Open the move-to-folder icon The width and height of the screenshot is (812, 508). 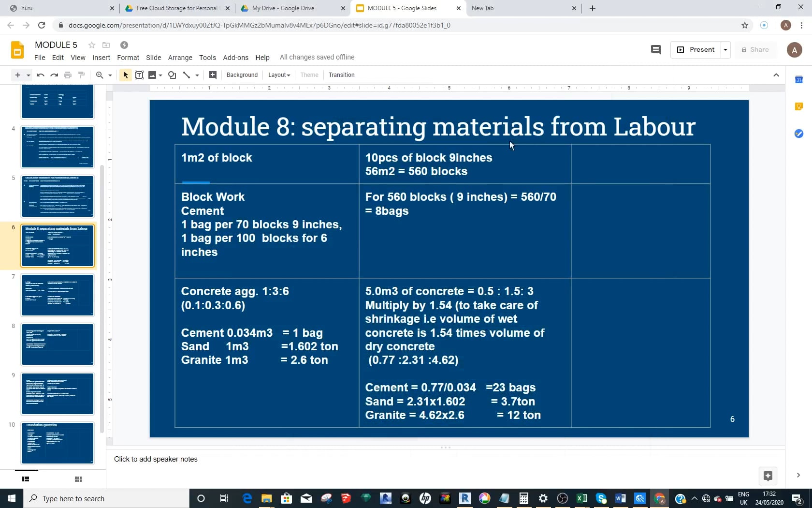(x=106, y=45)
